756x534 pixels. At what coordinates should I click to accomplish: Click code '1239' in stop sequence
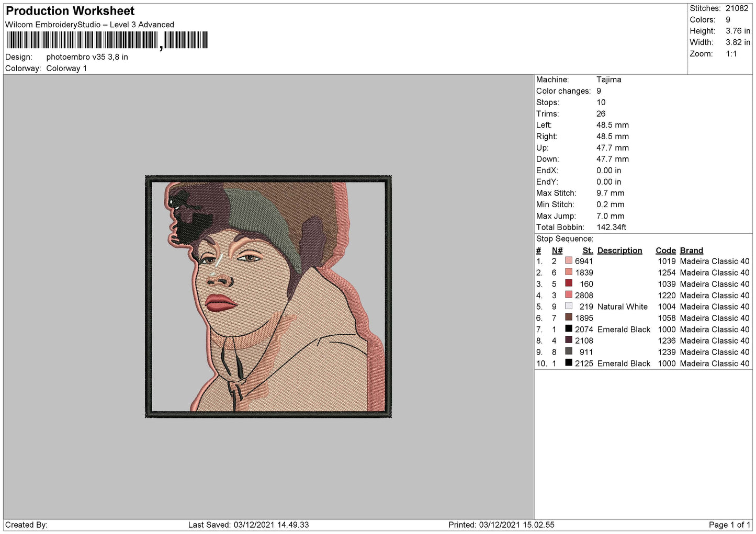click(667, 352)
